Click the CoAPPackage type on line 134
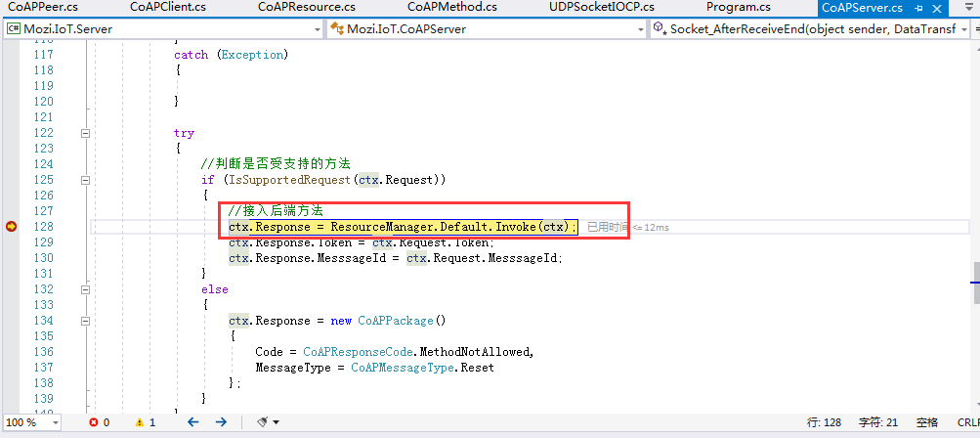Image resolution: width=980 pixels, height=438 pixels. 395,321
